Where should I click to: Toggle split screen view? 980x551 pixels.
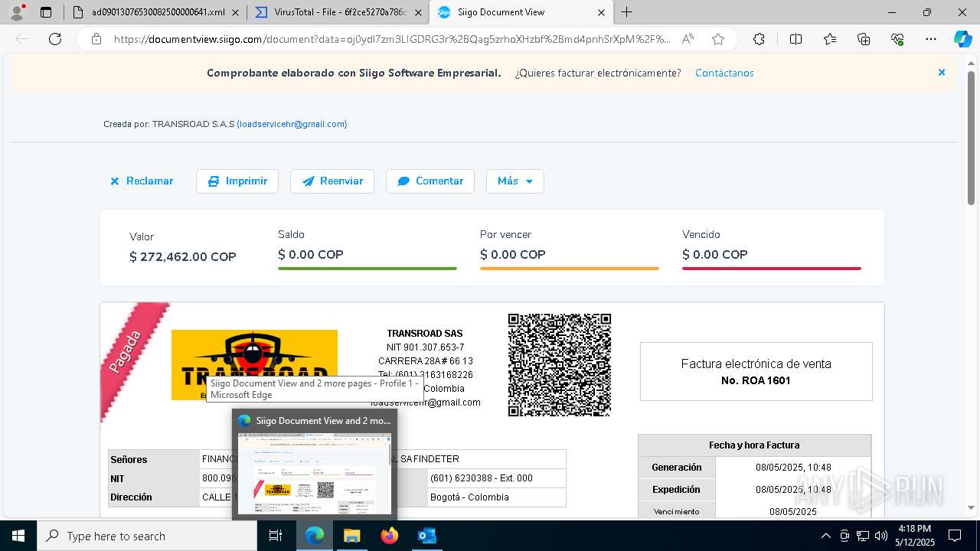[x=795, y=39]
